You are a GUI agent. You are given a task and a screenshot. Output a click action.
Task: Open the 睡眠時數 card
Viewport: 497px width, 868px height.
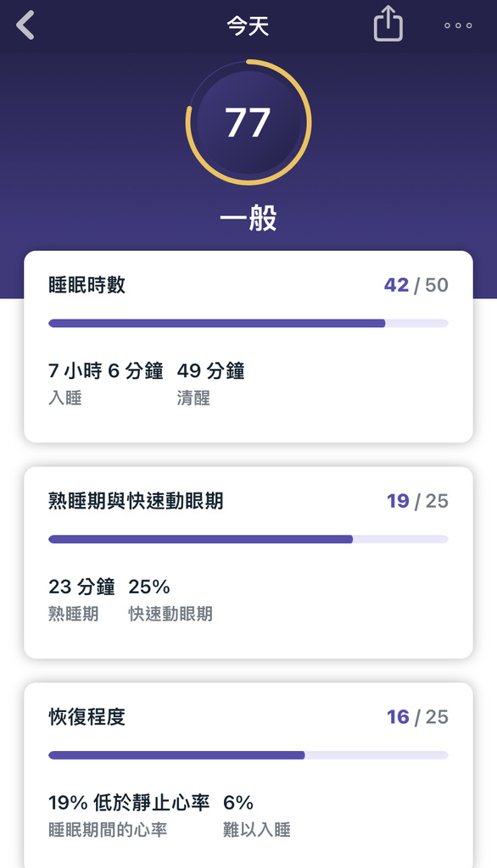click(x=248, y=347)
